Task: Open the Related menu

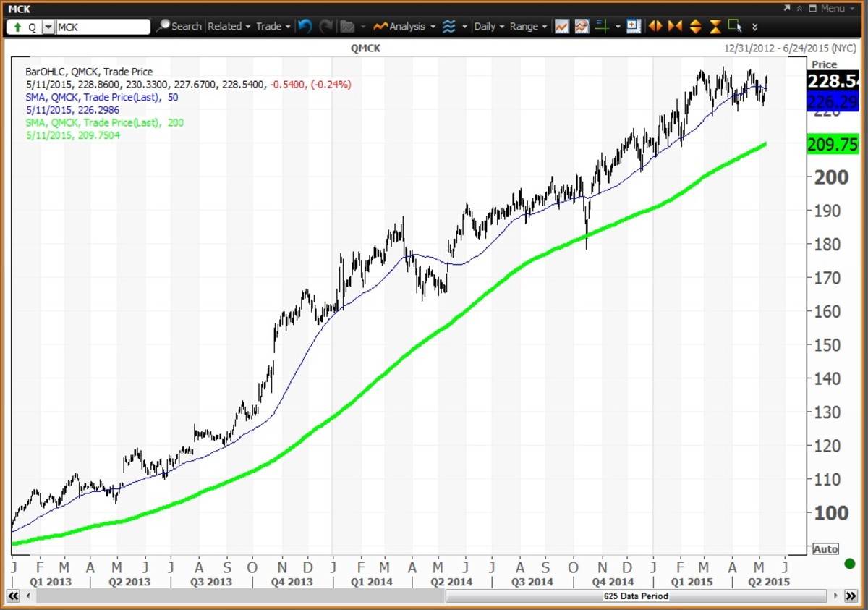Action: pos(228,26)
